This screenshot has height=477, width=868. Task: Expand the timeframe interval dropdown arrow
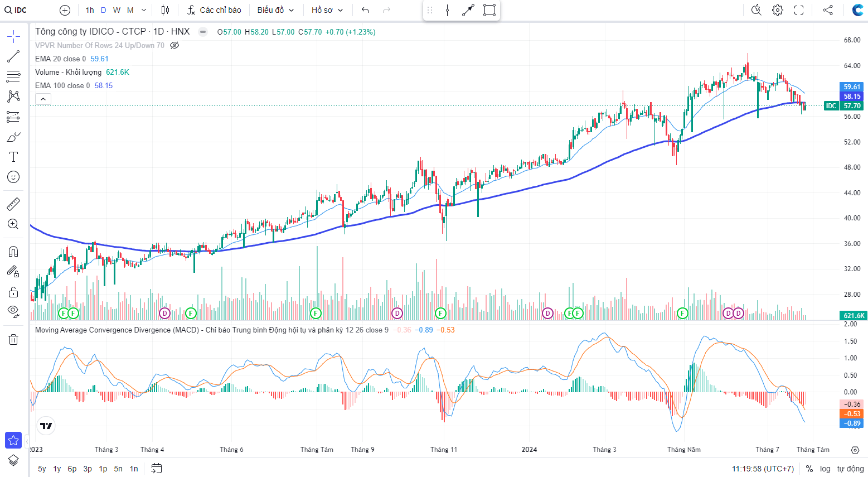click(144, 10)
